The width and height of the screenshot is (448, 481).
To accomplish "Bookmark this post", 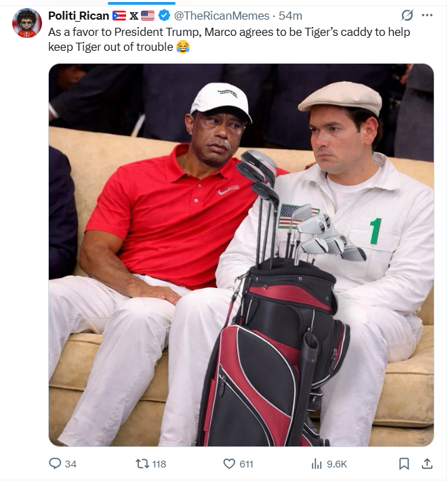I will 404,463.
